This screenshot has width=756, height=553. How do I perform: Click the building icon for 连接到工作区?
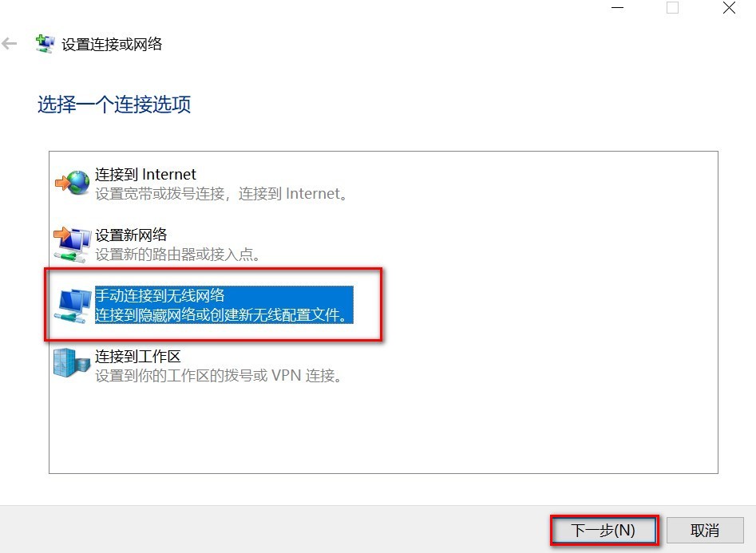click(72, 364)
